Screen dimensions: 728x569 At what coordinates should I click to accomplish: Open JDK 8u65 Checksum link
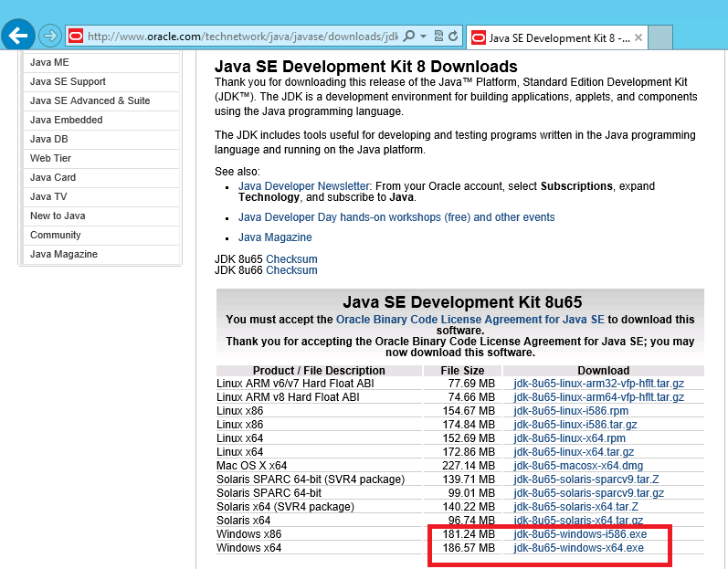[x=291, y=259]
